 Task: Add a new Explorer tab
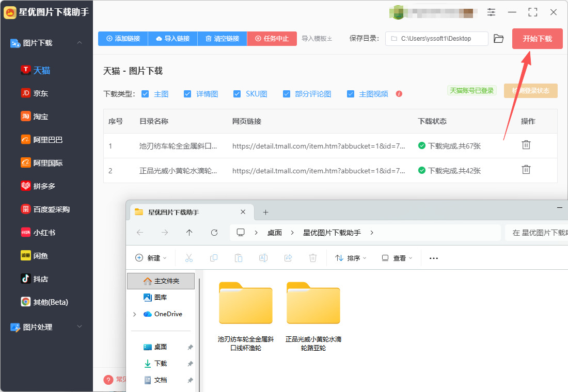tap(265, 212)
